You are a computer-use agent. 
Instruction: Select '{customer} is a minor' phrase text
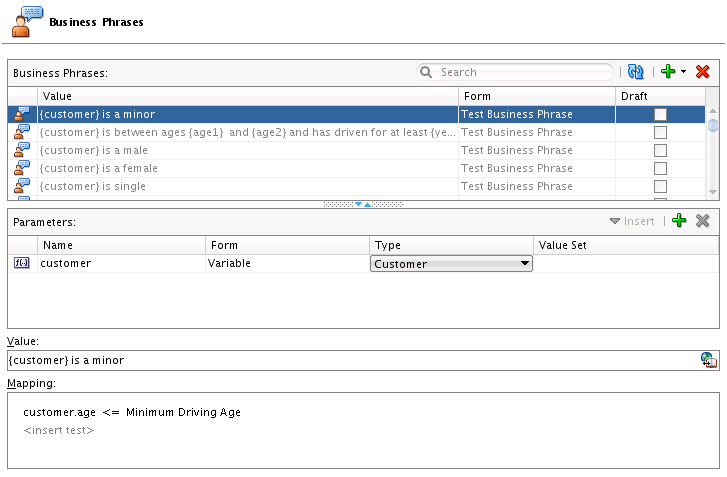pyautogui.click(x=97, y=114)
